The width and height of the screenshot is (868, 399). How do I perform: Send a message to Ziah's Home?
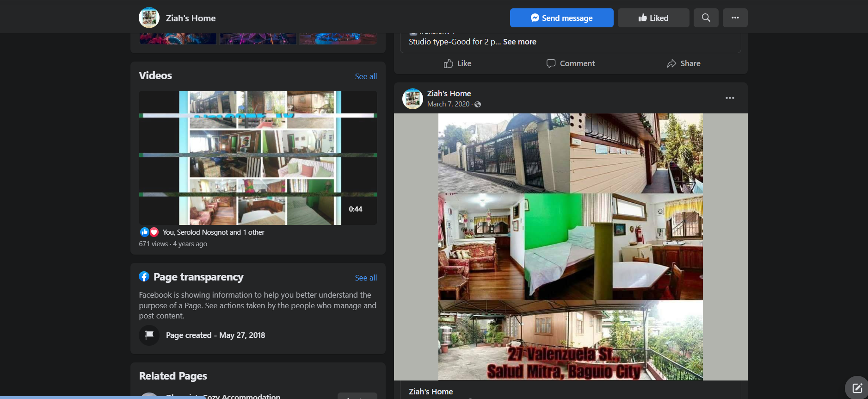point(561,18)
